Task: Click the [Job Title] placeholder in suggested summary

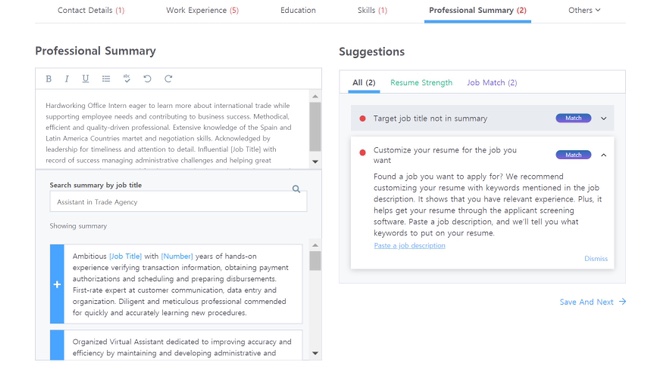Action: coord(126,256)
